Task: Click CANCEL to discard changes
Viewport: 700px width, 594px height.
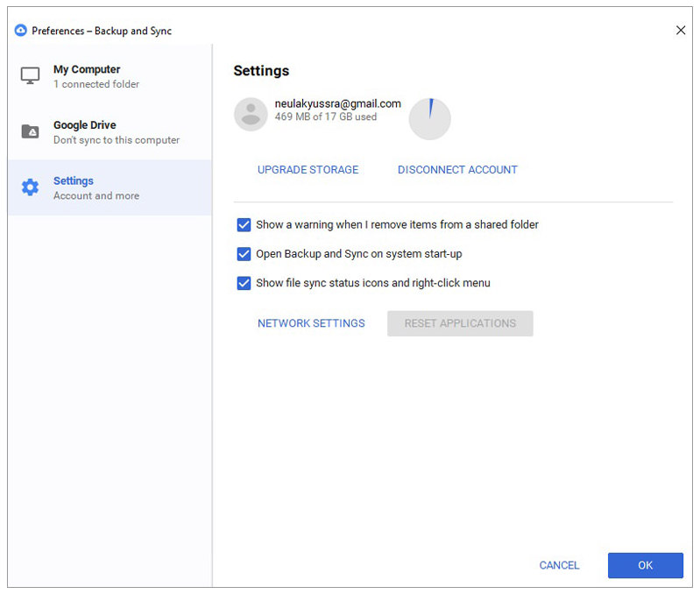Action: 559,565
